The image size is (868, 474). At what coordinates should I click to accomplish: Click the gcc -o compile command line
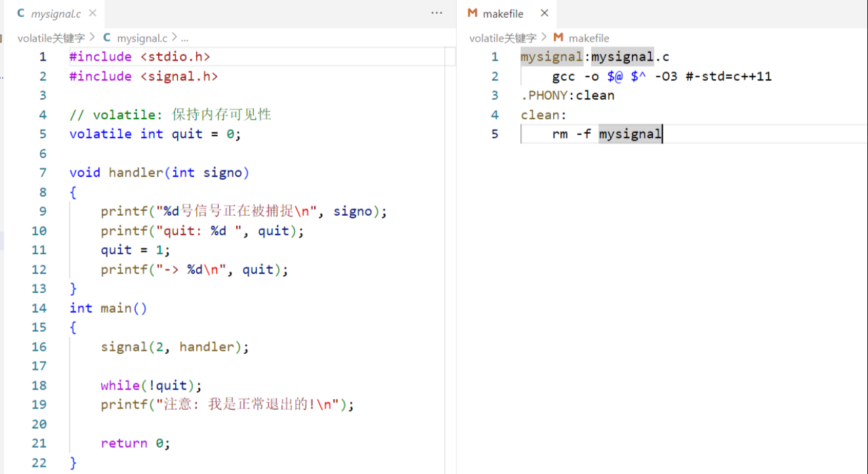coord(662,76)
